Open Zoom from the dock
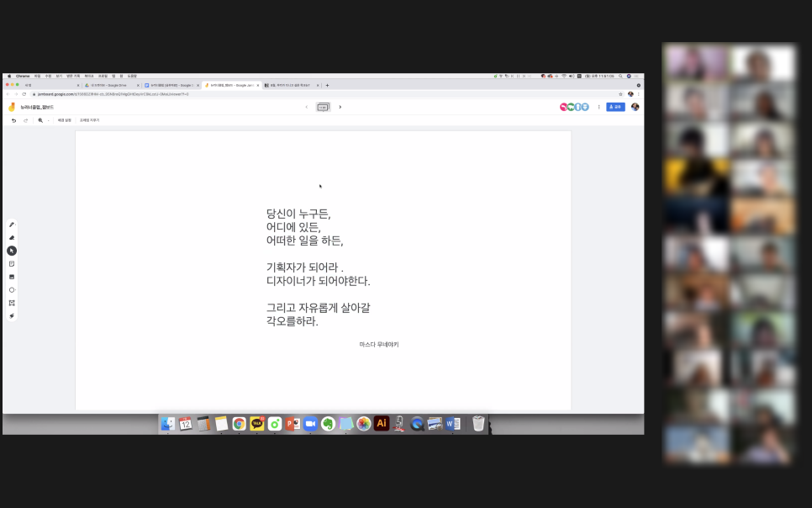812x508 pixels. point(310,424)
